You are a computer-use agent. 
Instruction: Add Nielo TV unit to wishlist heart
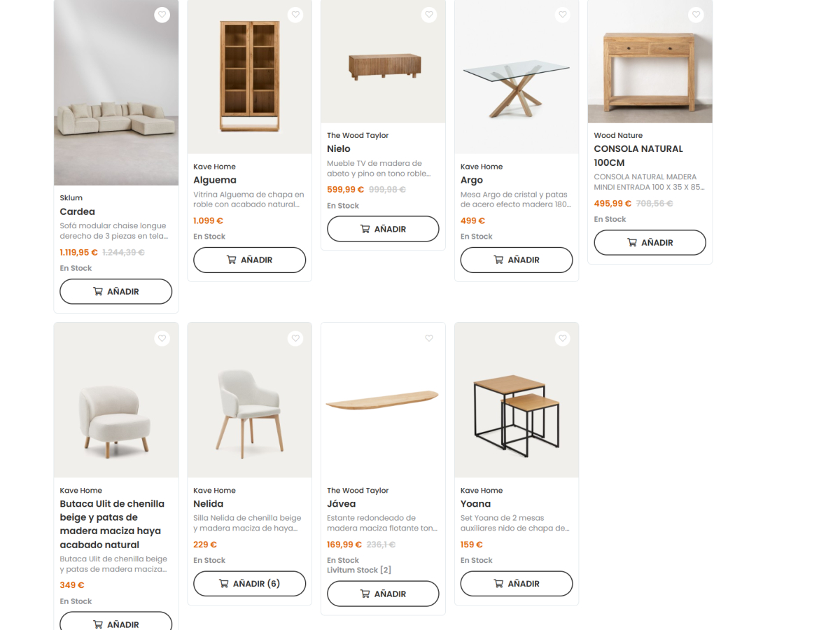tap(429, 15)
